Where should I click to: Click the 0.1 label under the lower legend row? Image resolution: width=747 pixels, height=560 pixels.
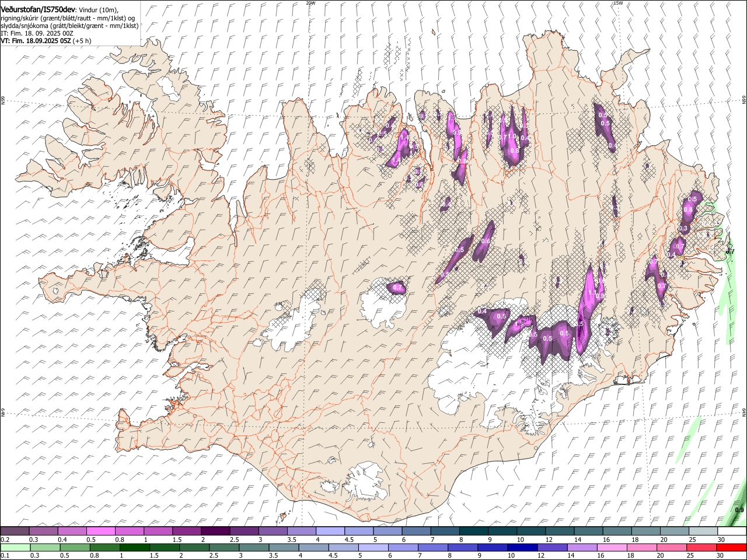pos(5,556)
